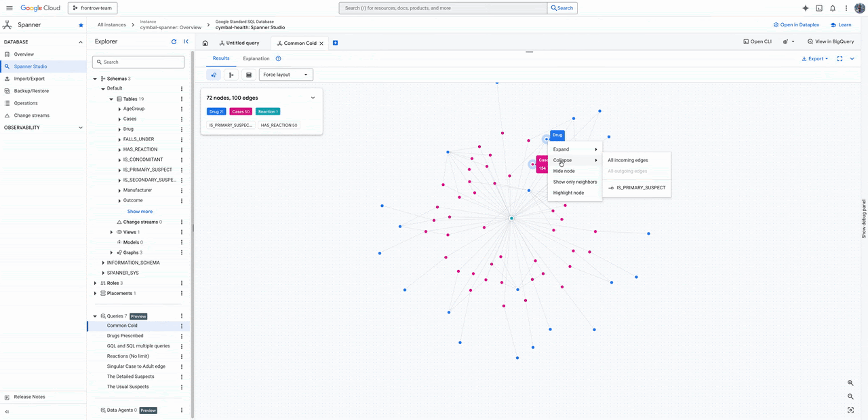Collapse the Explorer panel
Screen dimensions: 868x420
(186, 41)
